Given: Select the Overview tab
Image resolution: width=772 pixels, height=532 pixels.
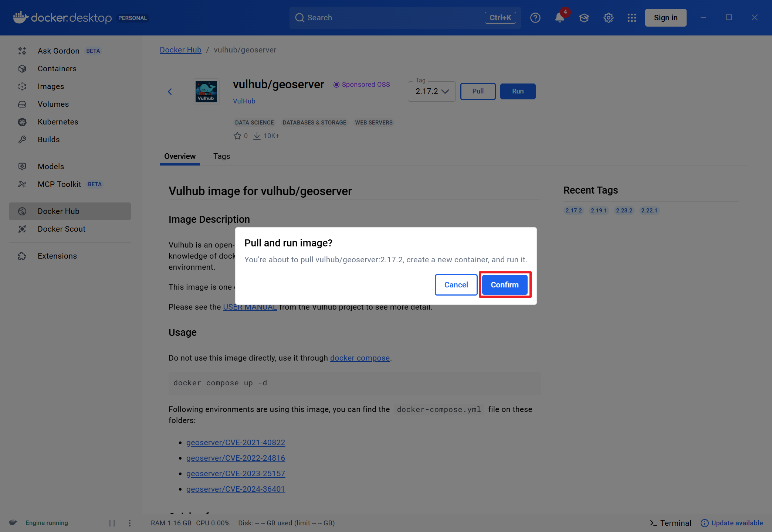Looking at the screenshot, I should 180,156.
